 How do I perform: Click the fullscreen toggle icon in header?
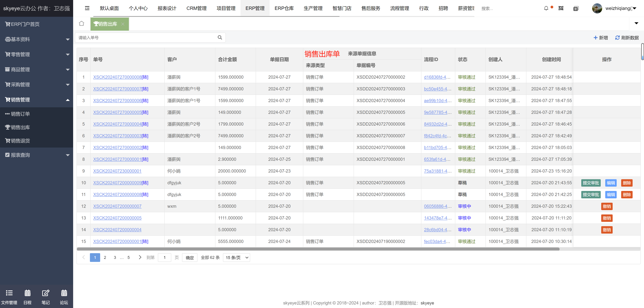(561, 8)
